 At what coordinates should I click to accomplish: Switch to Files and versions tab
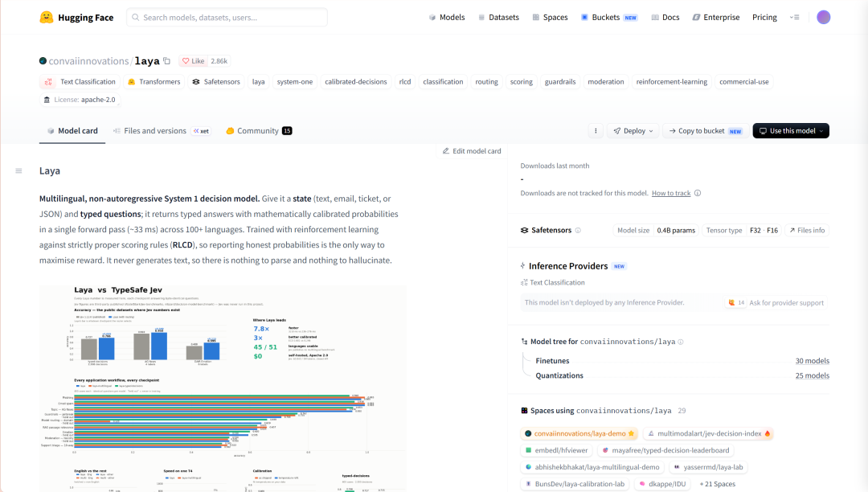[x=161, y=130]
